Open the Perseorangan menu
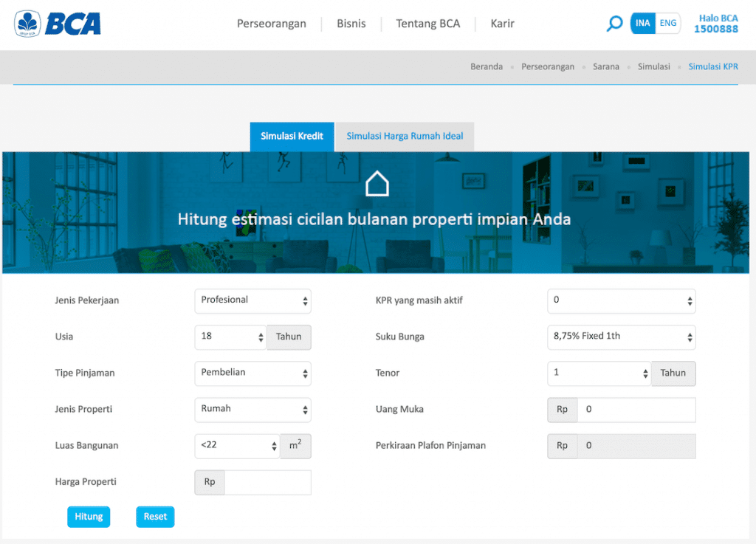Image resolution: width=756 pixels, height=544 pixels. tap(271, 24)
